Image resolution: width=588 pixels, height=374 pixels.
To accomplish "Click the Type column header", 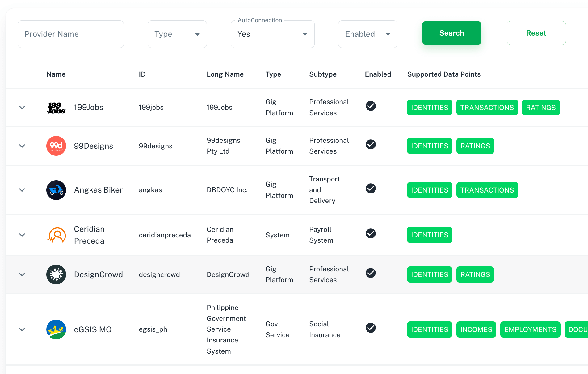I will pyautogui.click(x=273, y=74).
